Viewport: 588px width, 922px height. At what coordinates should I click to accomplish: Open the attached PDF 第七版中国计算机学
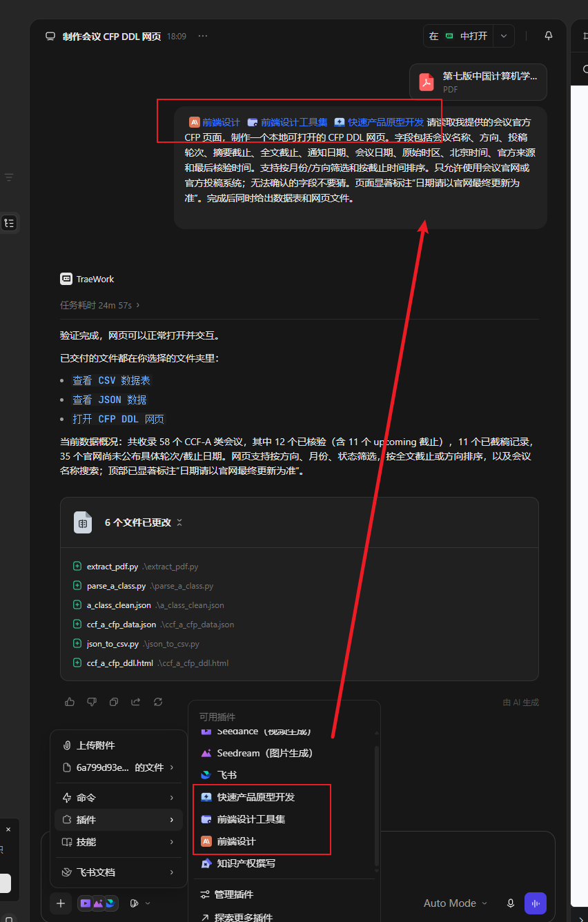pyautogui.click(x=478, y=82)
